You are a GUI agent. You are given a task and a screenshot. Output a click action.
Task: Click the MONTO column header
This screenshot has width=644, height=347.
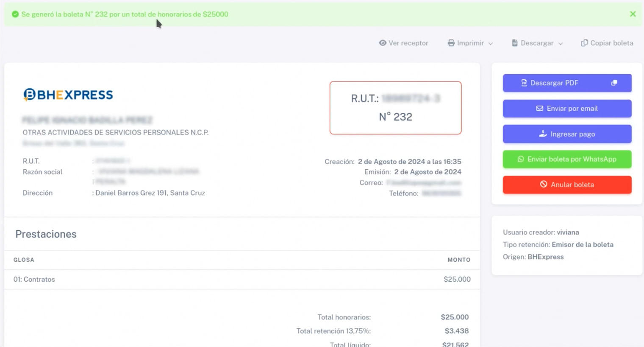459,260
